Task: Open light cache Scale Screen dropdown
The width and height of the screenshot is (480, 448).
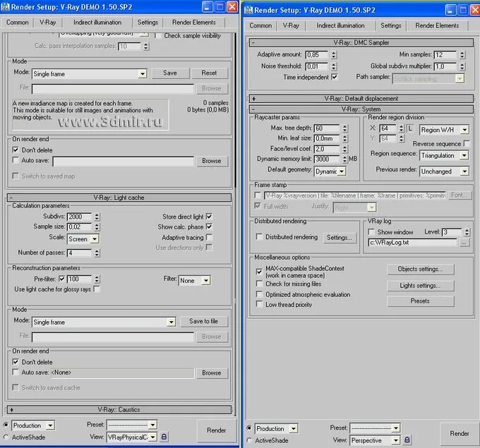Action: click(x=83, y=239)
